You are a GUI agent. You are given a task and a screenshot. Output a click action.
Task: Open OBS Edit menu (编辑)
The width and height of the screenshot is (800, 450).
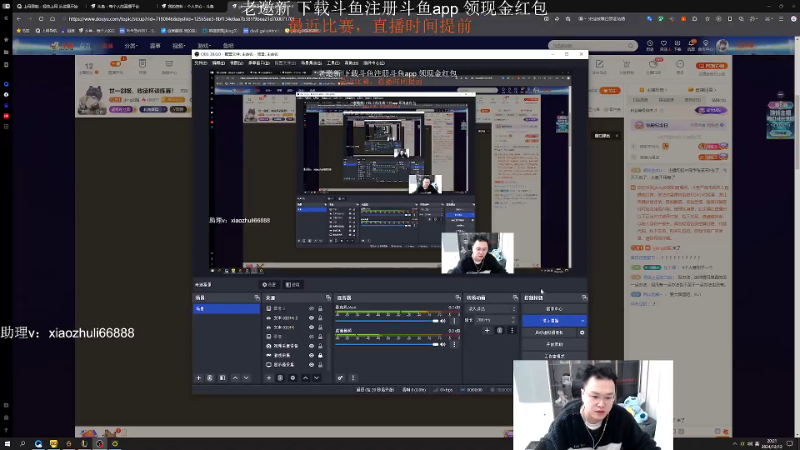coord(218,63)
